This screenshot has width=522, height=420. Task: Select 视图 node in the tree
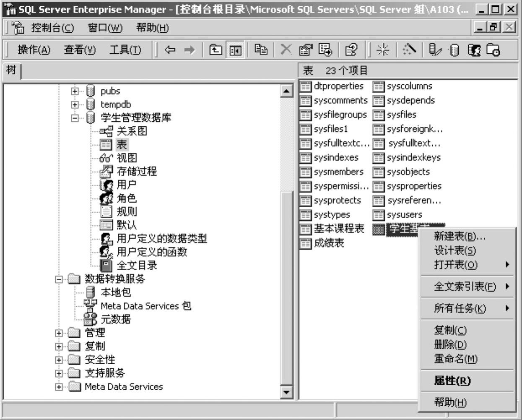(x=127, y=158)
